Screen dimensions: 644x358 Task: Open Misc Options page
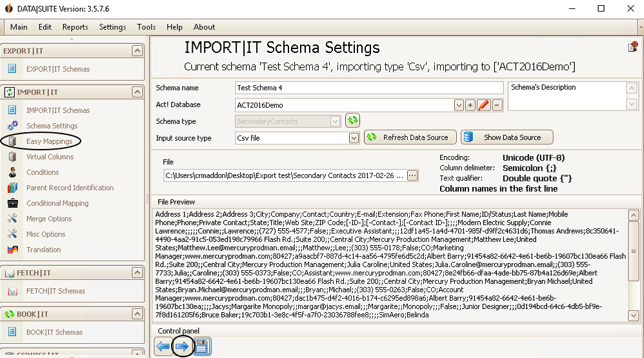[x=46, y=234]
